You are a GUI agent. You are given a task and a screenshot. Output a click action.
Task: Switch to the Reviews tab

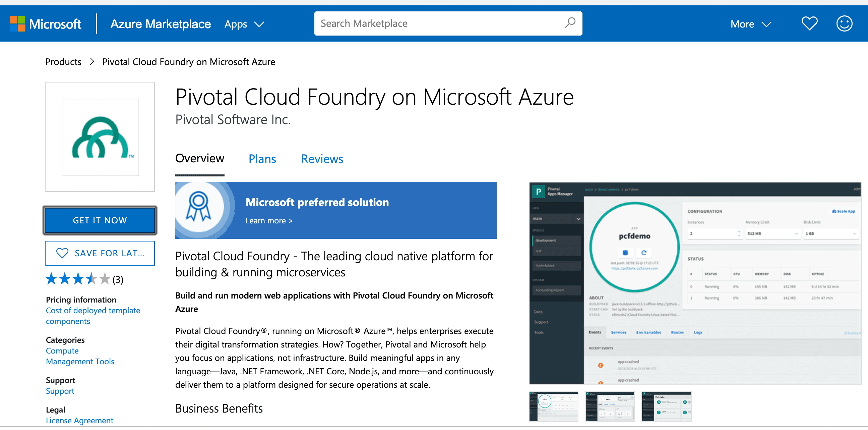coord(322,159)
